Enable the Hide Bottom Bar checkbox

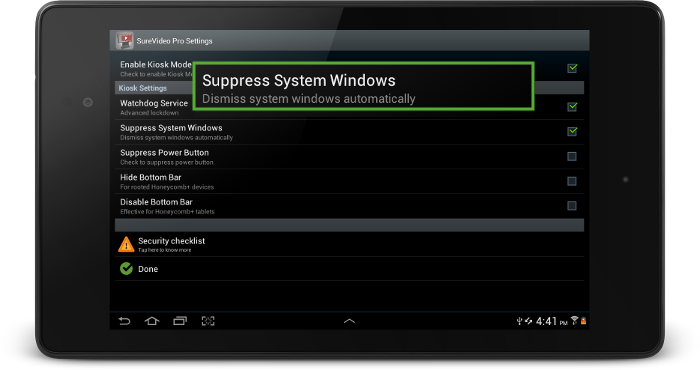572,181
